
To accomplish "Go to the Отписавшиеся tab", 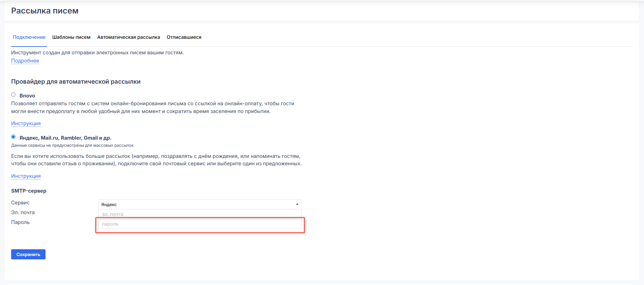I will pos(184,37).
